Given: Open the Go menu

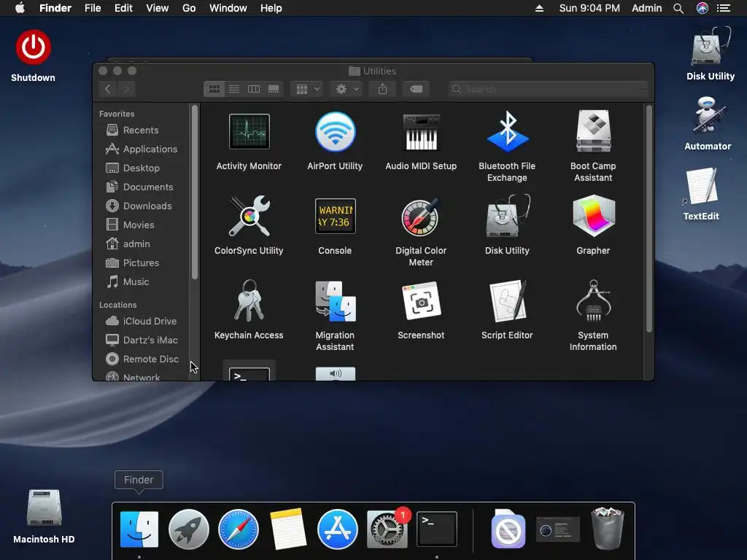Looking at the screenshot, I should (x=189, y=8).
